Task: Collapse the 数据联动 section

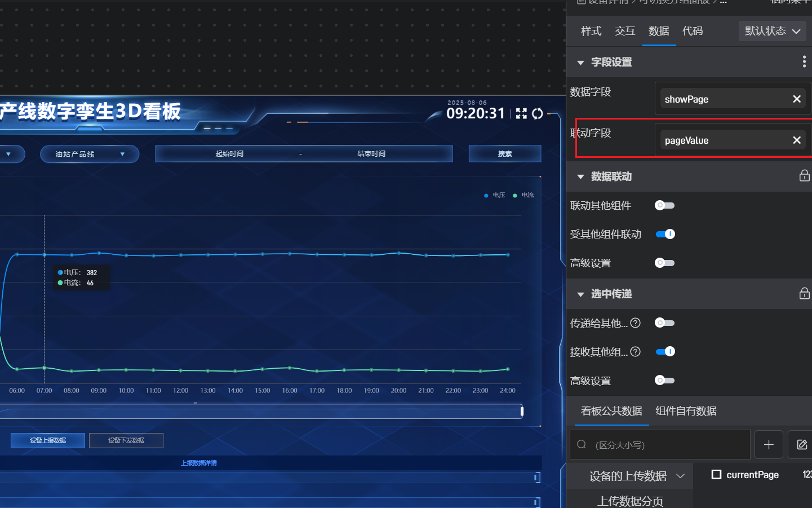Action: point(580,177)
